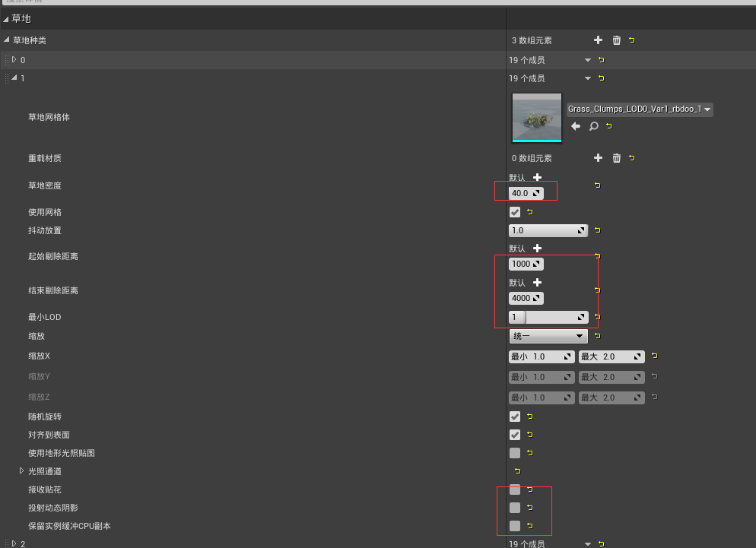Add platform override for 结束剔除距离
This screenshot has width=756, height=548.
click(x=537, y=283)
